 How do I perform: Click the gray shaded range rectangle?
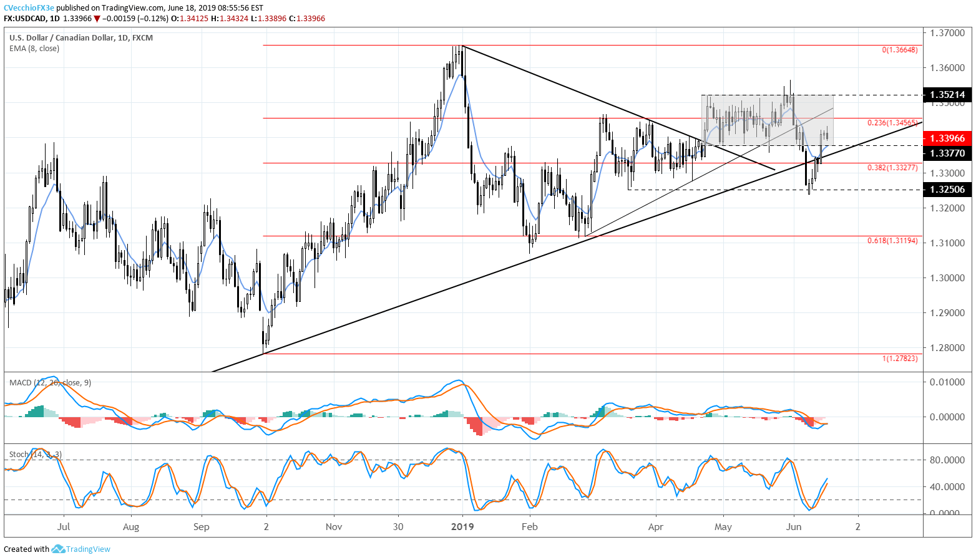pyautogui.click(x=768, y=120)
